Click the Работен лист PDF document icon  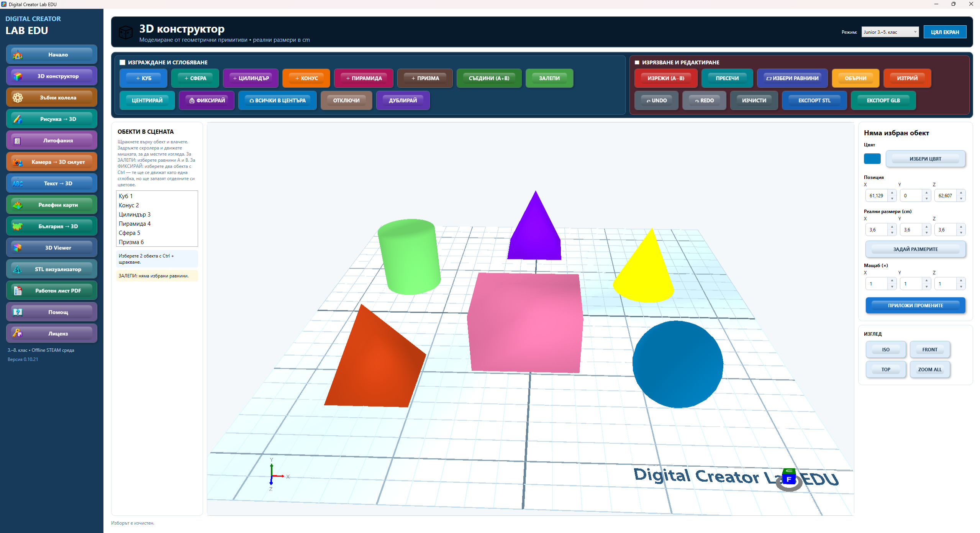(x=18, y=291)
